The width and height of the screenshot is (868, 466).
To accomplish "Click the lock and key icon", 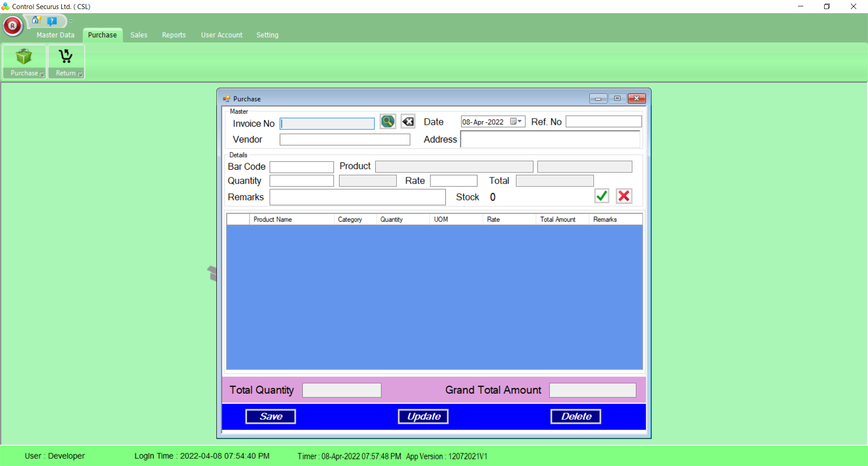I will 37,20.
